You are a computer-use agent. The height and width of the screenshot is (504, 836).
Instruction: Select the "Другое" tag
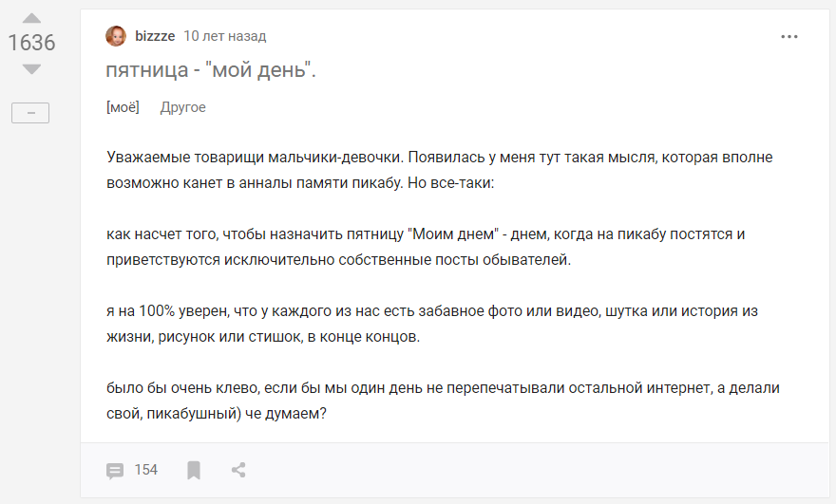[x=182, y=107]
